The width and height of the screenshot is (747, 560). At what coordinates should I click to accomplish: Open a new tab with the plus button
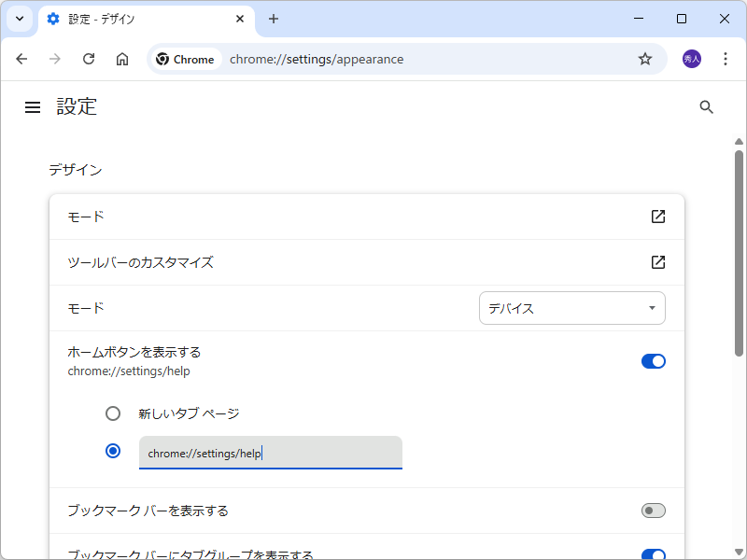[274, 19]
